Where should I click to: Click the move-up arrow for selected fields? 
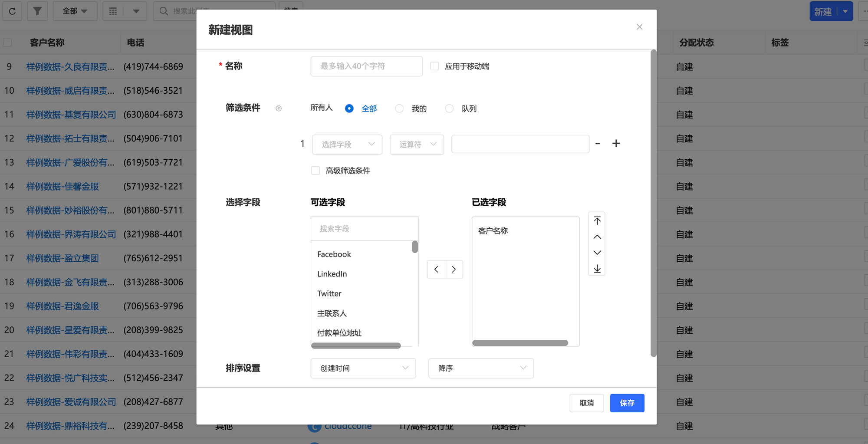(x=597, y=237)
